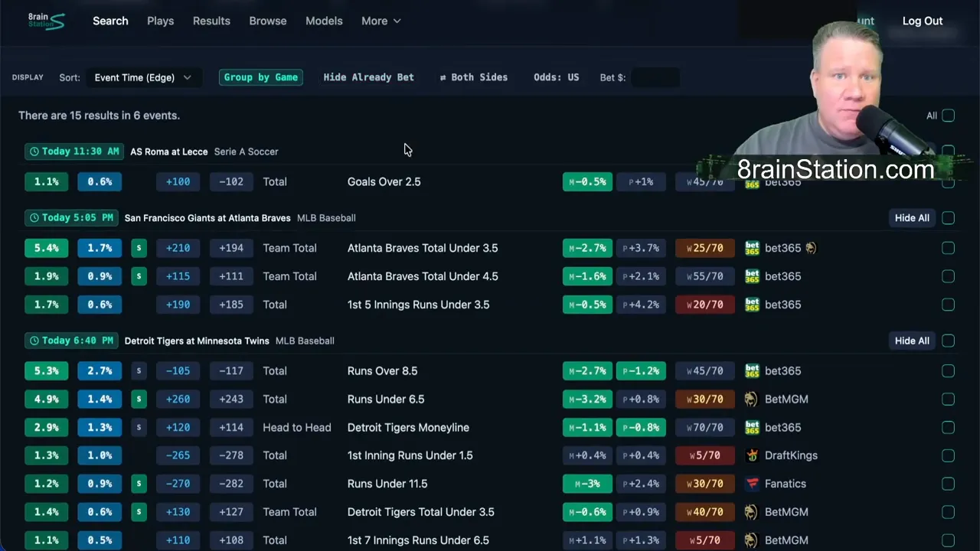Click Fanatics icon on Runs Under 11.5 row
Viewport: 980px width, 551px height.
click(752, 484)
